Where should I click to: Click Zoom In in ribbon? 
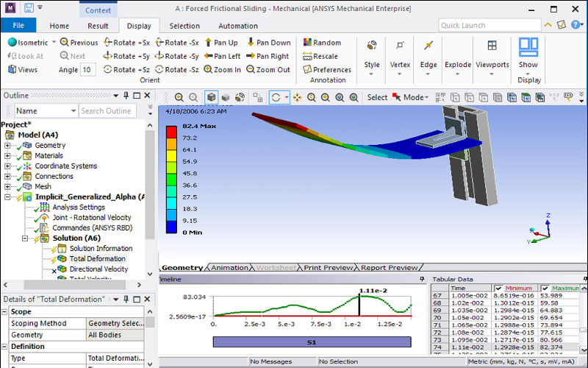coord(223,69)
